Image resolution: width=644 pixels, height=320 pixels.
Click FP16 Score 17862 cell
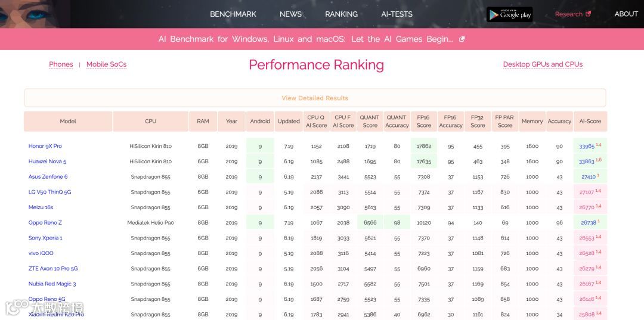click(424, 146)
